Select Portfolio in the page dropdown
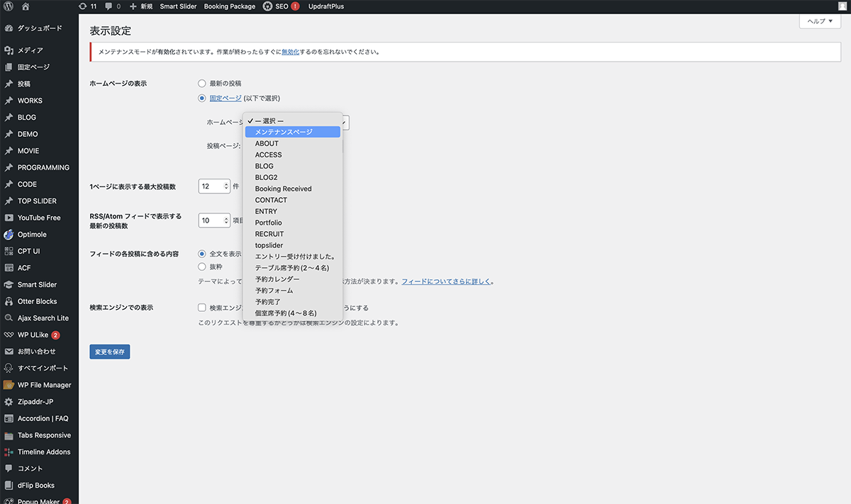Screen dimensions: 851x504 (x=268, y=223)
